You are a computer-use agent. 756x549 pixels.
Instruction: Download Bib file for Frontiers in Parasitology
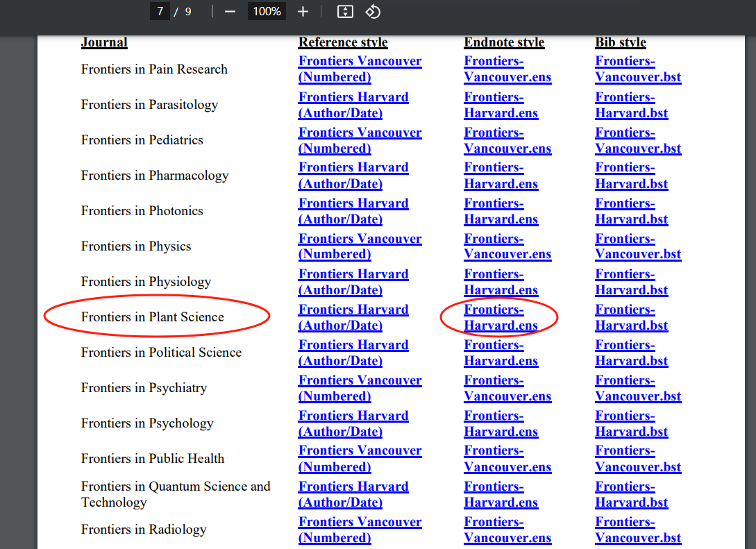coord(632,105)
